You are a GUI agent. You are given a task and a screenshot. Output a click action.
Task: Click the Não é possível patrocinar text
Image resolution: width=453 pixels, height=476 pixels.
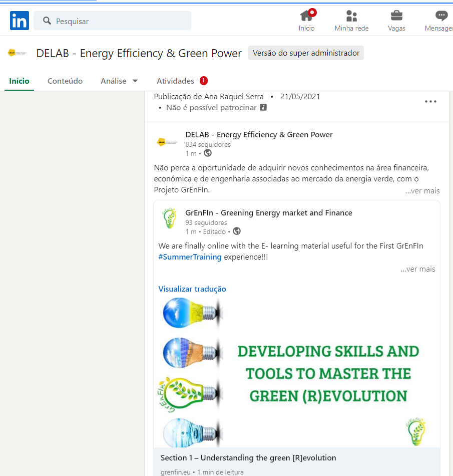[x=211, y=107]
